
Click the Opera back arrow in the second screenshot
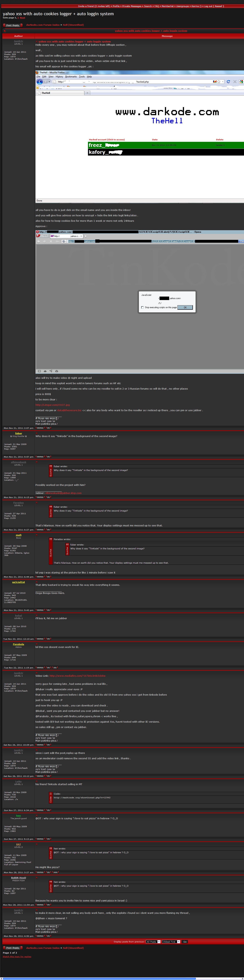point(38,241)
